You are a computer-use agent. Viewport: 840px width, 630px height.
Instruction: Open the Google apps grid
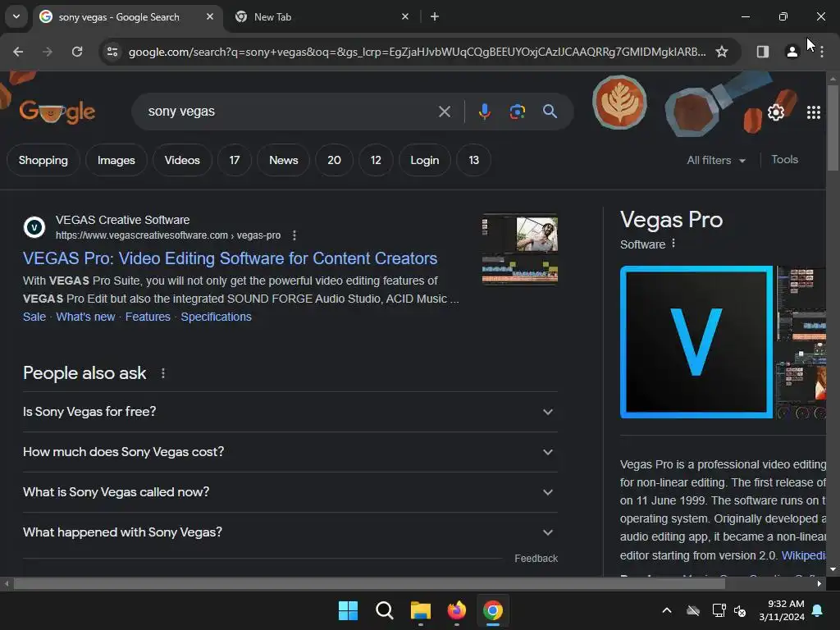tap(813, 112)
